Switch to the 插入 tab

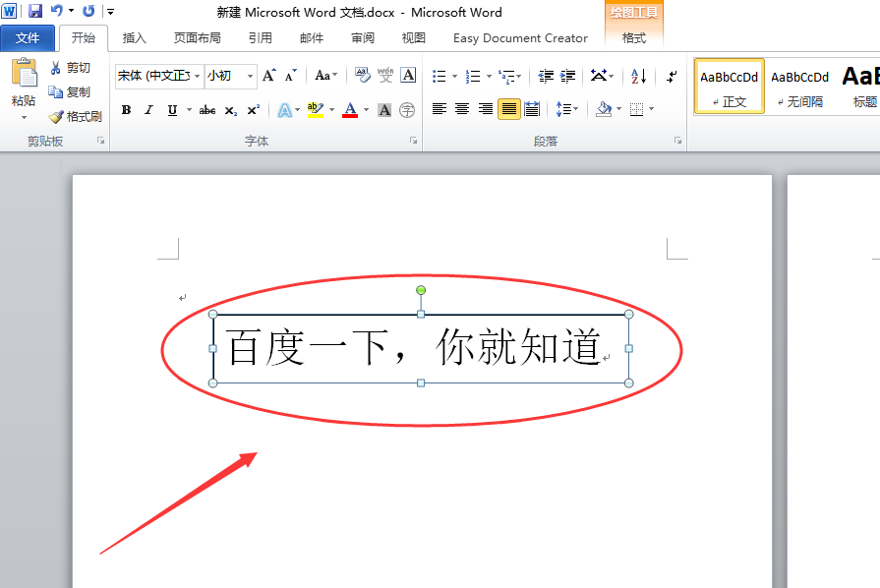tap(134, 38)
